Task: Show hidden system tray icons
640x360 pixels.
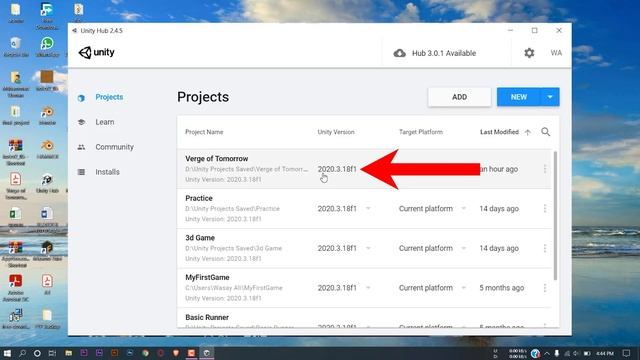Action: pos(547,353)
